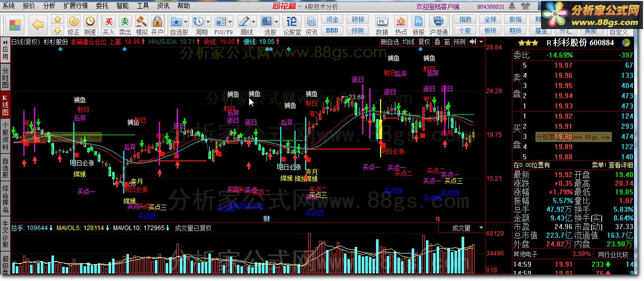Screen dimensions: 644x281
Task: Toggle 均线 moving average display
Action: click(409, 42)
